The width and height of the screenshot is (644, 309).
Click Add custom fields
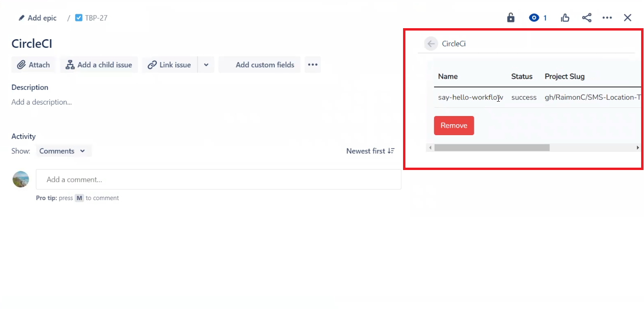(x=260, y=65)
